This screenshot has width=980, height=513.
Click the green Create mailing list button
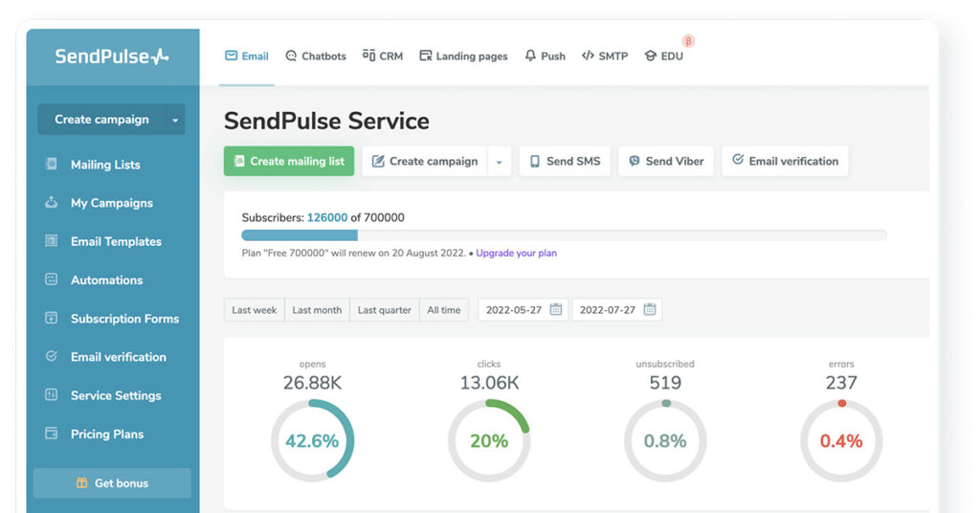click(x=289, y=162)
